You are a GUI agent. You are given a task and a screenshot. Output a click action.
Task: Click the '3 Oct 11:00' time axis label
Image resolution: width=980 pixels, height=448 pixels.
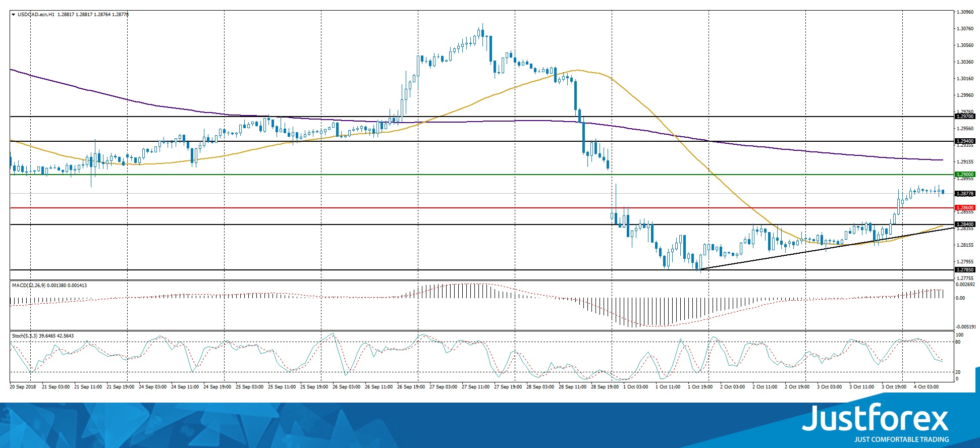point(861,387)
